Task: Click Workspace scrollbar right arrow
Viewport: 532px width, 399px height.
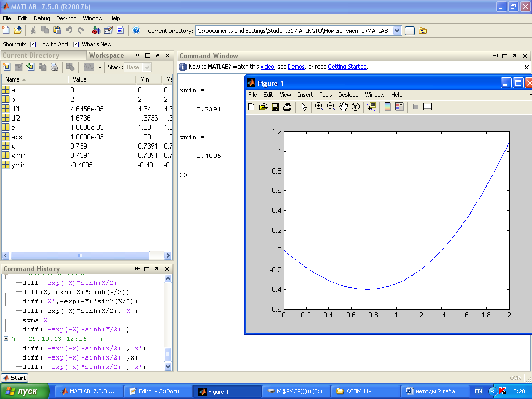Action: 168,255
